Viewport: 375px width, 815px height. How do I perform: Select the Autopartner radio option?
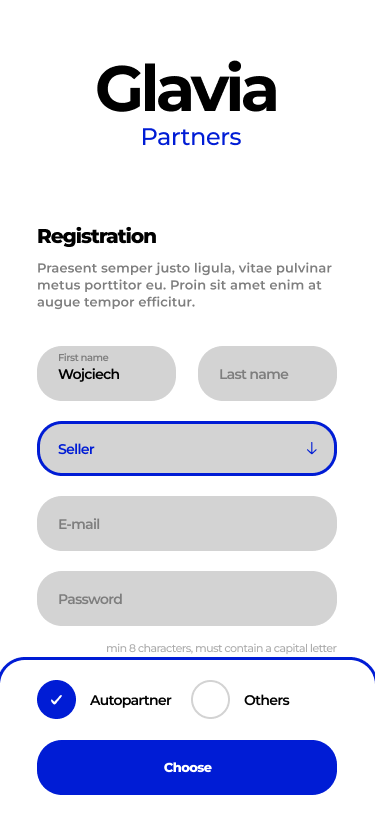pos(56,700)
